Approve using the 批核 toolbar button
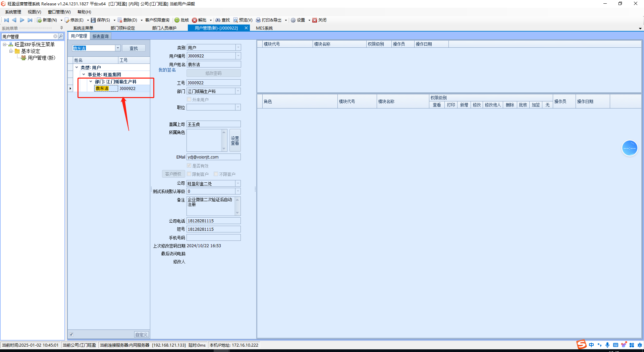Screen dimensions: 644x352 (182, 20)
